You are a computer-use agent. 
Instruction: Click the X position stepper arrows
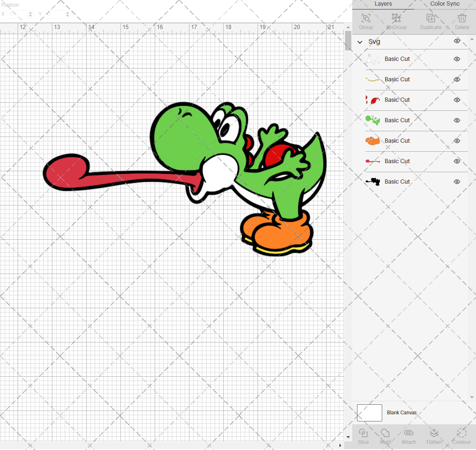[x=30, y=14]
